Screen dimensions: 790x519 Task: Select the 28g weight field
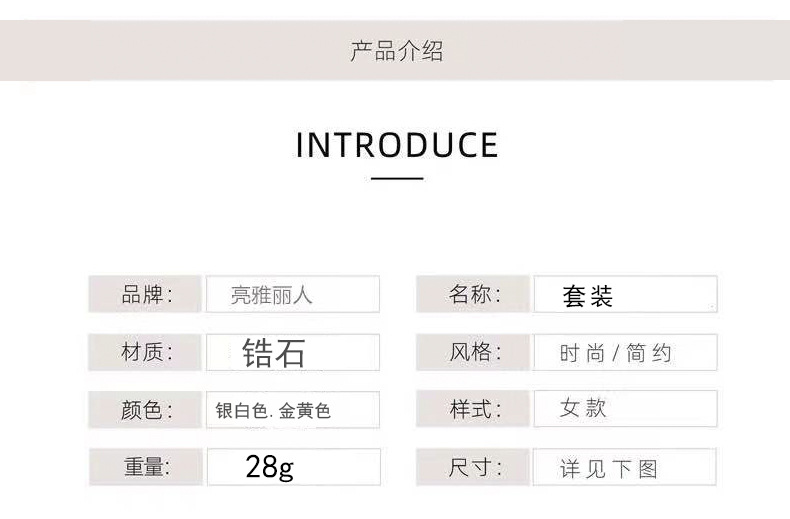click(292, 467)
